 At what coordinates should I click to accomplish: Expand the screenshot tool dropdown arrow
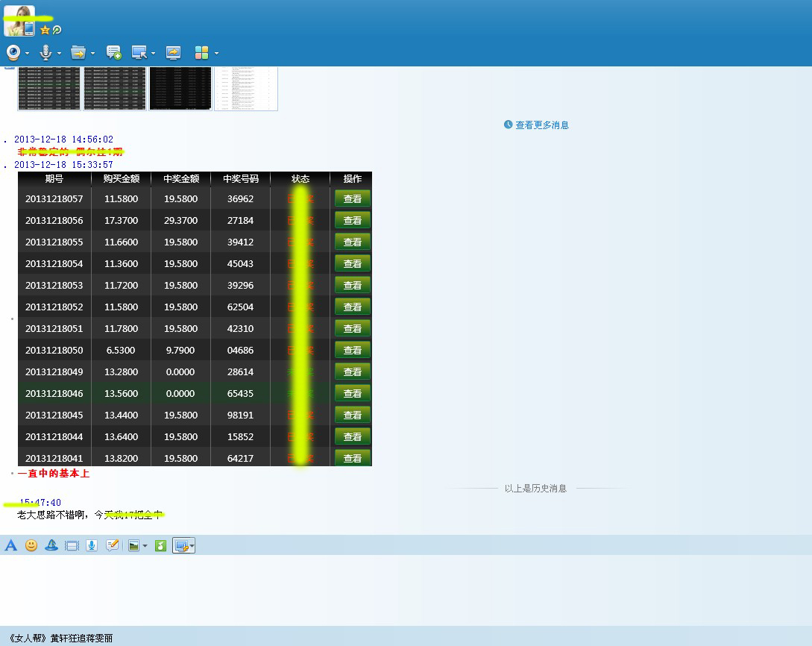coord(192,546)
